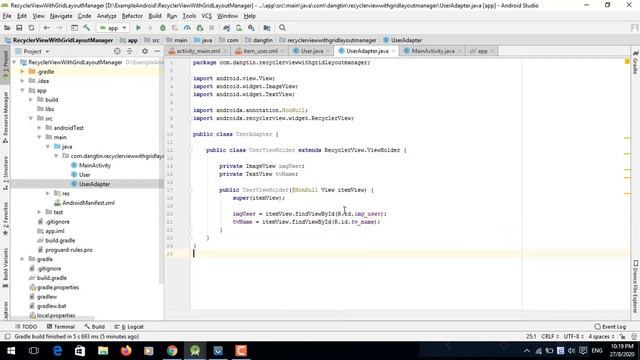Expand the res folder
The width and height of the screenshot is (640, 360).
click(48, 193)
